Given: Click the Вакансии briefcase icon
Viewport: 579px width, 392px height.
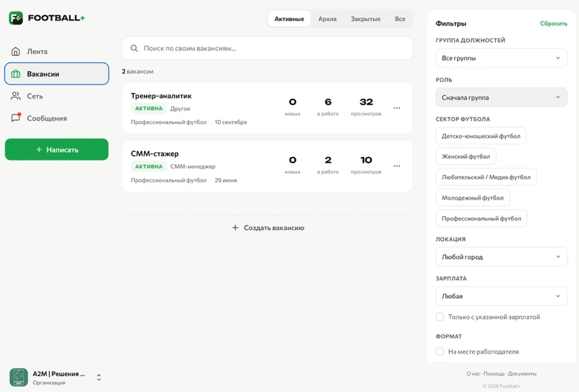Looking at the screenshot, I should point(15,74).
